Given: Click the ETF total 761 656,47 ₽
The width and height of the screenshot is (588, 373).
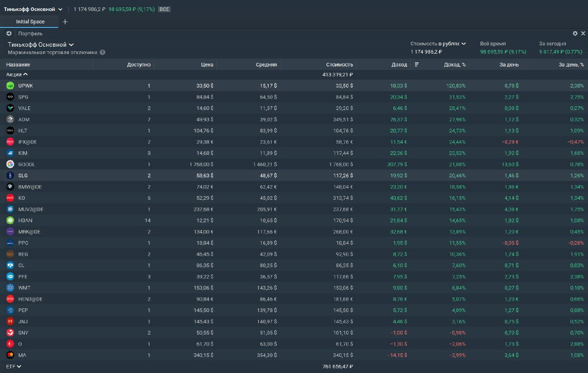Looking at the screenshot, I should [338, 367].
